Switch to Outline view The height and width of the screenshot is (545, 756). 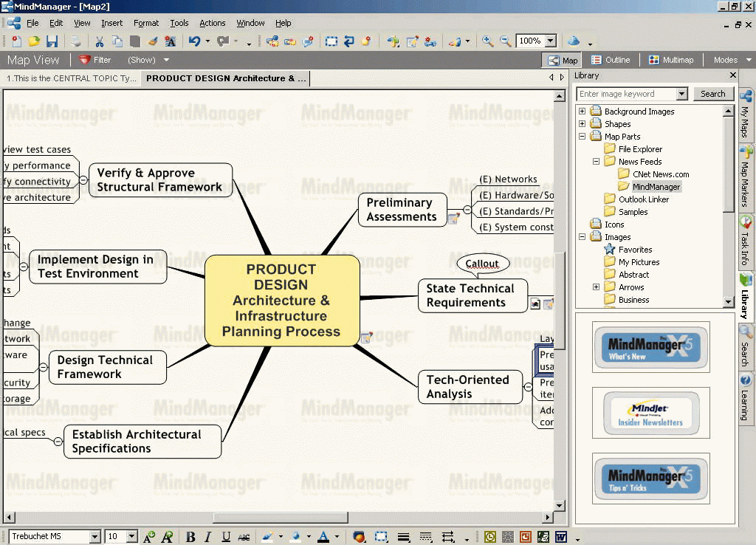[x=611, y=60]
